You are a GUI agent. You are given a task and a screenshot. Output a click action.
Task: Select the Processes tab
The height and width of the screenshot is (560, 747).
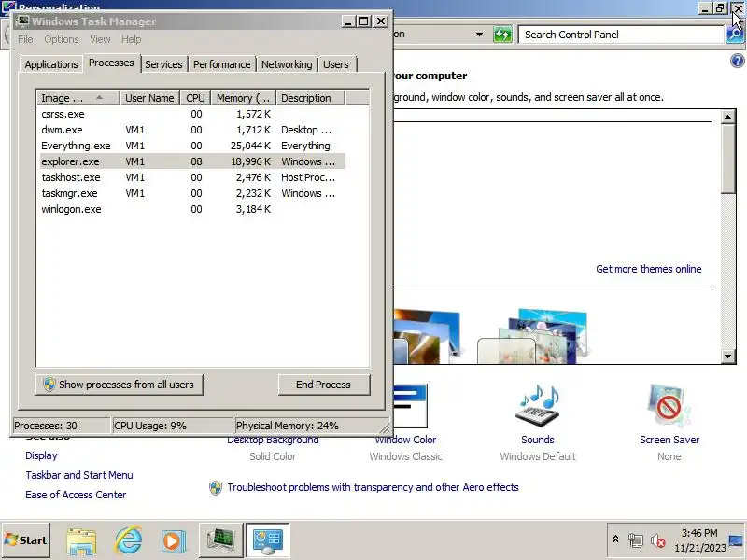[111, 63]
